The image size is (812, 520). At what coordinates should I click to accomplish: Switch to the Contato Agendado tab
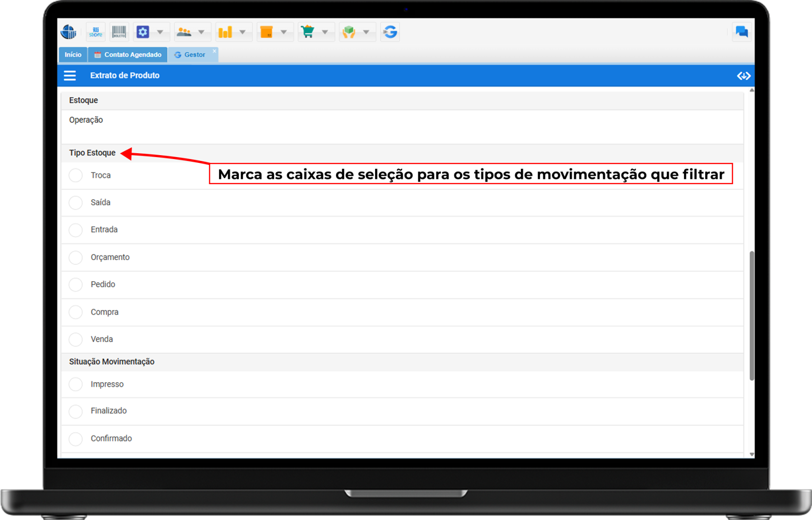coord(128,55)
